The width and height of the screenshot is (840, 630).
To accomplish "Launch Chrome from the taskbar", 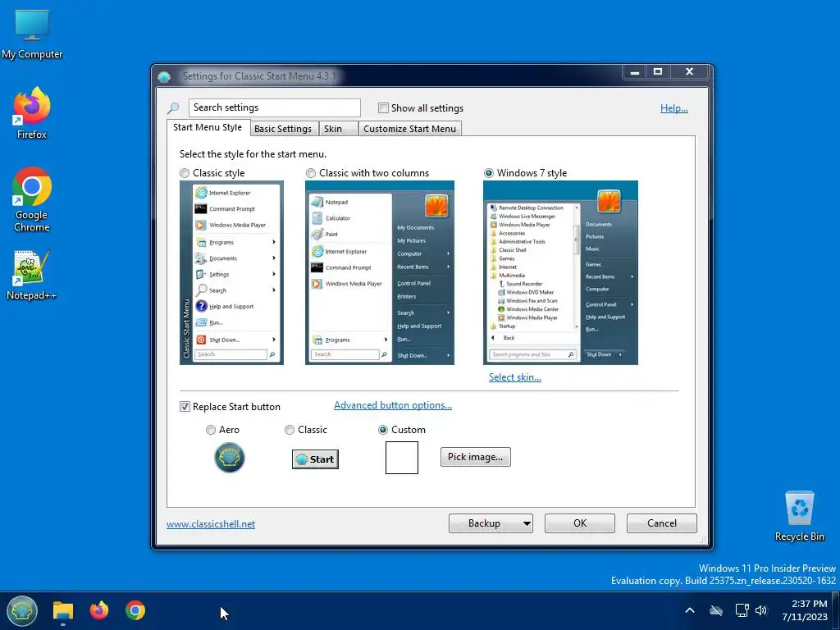I will pos(135,610).
